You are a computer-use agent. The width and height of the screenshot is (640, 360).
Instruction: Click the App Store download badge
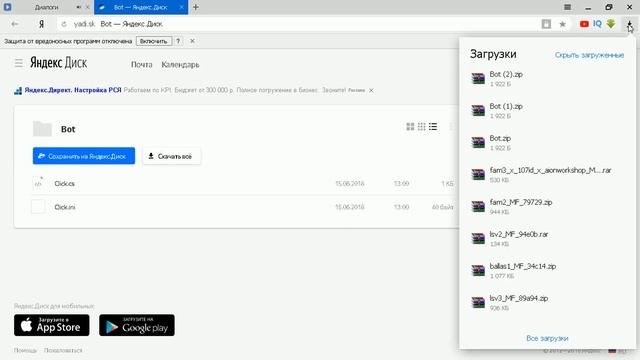tap(51, 325)
